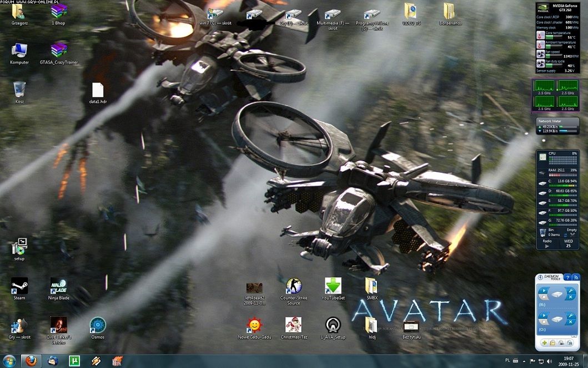Launch the setup installer icon
Viewport: 588px width, 368px height.
pyautogui.click(x=19, y=250)
